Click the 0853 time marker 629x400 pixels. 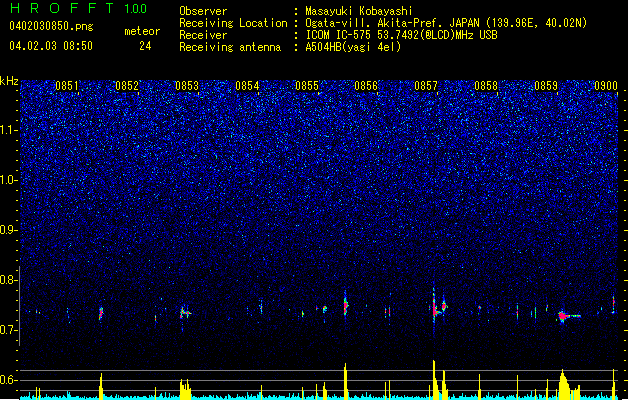point(187,86)
